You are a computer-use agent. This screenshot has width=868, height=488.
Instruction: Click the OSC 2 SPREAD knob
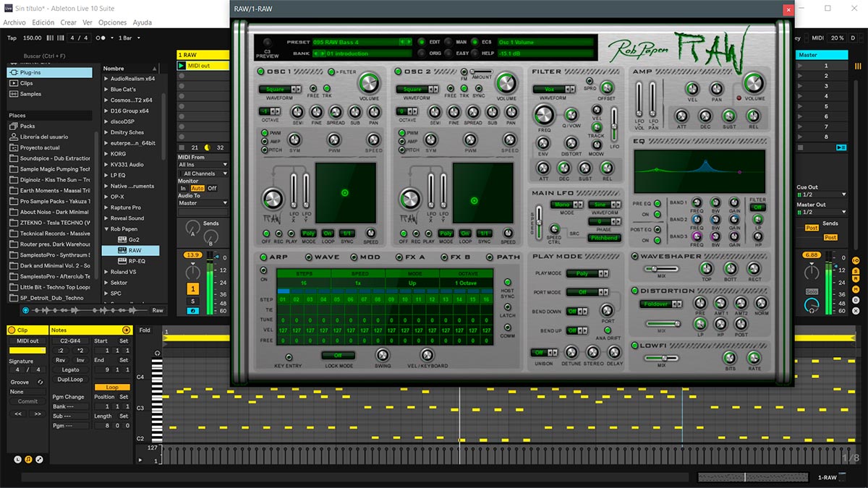click(473, 112)
